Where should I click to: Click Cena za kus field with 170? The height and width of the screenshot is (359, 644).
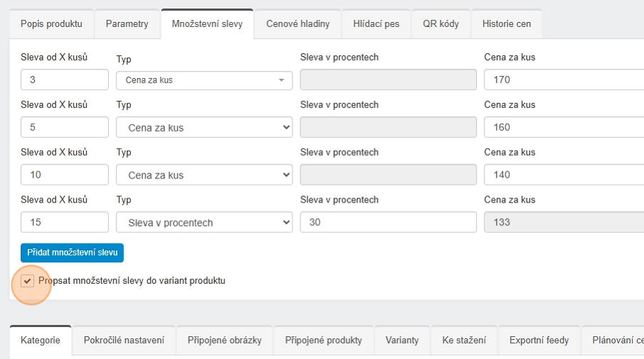click(x=562, y=80)
